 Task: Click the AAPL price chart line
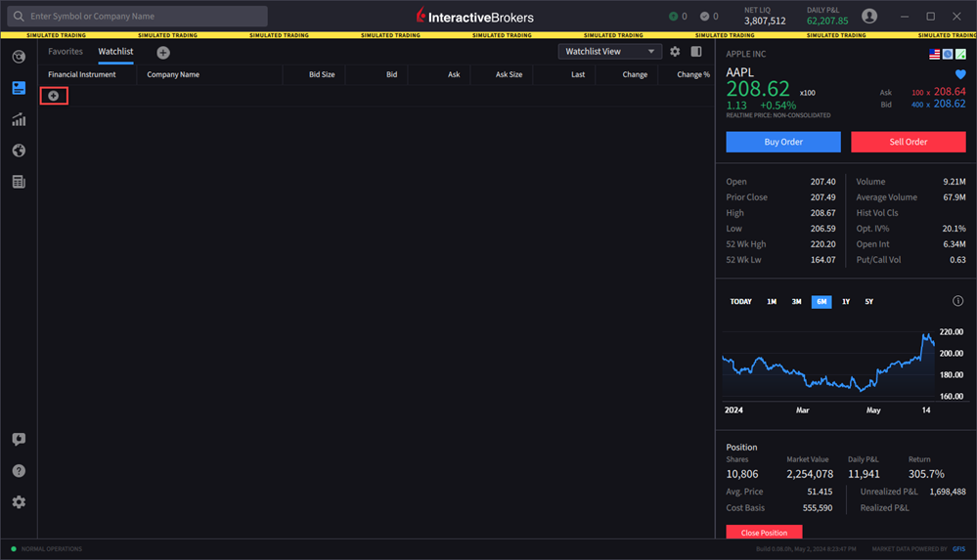click(x=828, y=366)
